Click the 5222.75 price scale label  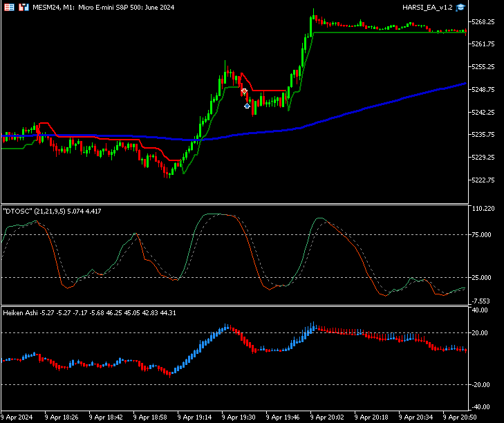coord(483,180)
